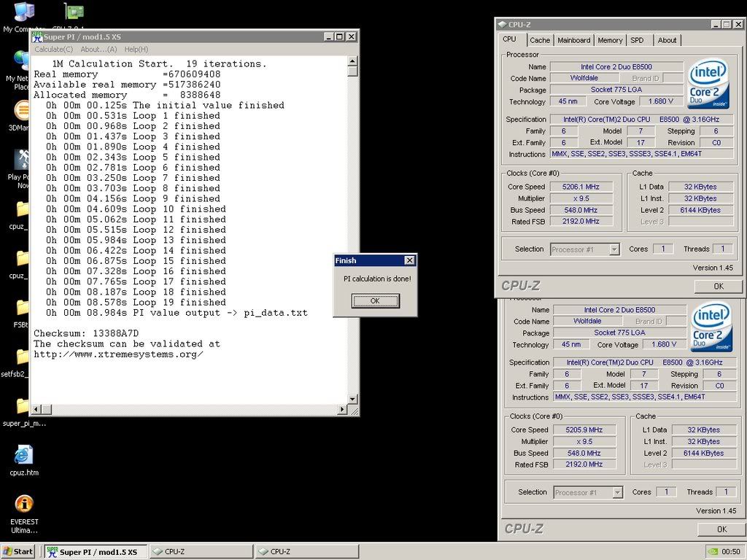Click OK in the CPU-Z window with tabs
The image size is (747, 560).
click(719, 286)
